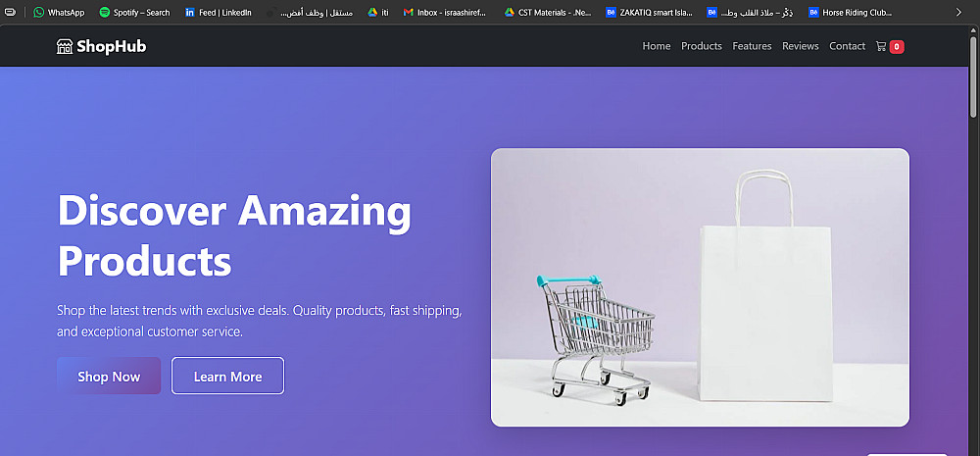Open the iti Google Drive bookmark

(377, 12)
